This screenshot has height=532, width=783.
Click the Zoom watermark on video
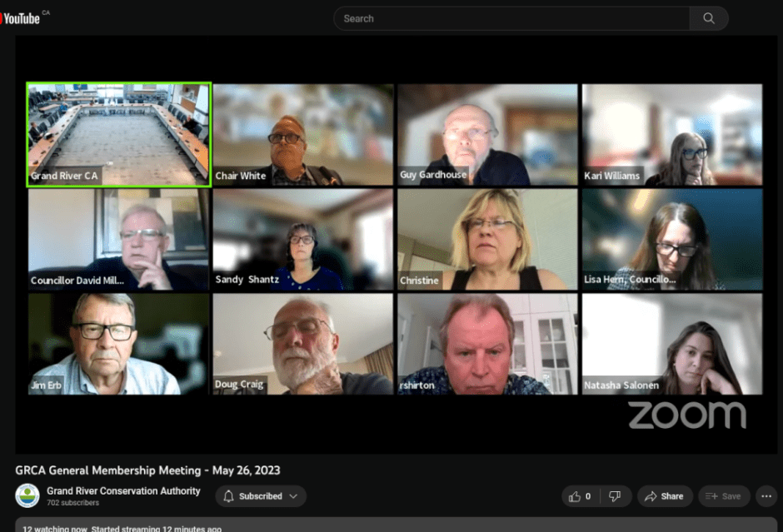[687, 415]
